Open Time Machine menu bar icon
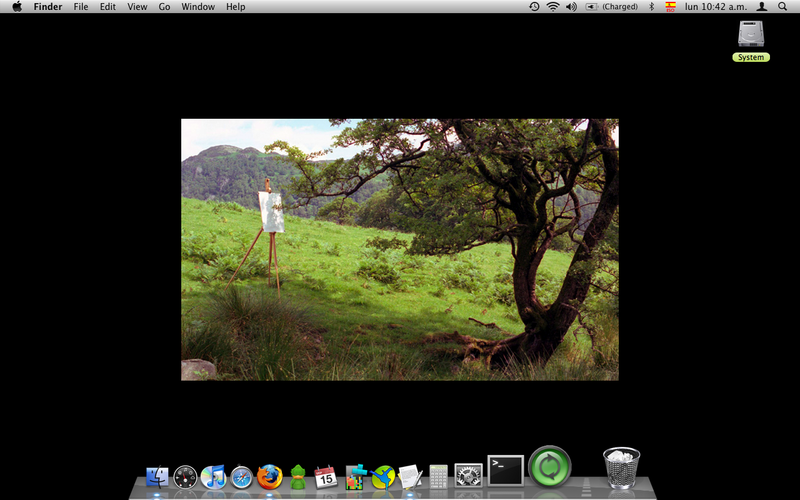 tap(534, 7)
